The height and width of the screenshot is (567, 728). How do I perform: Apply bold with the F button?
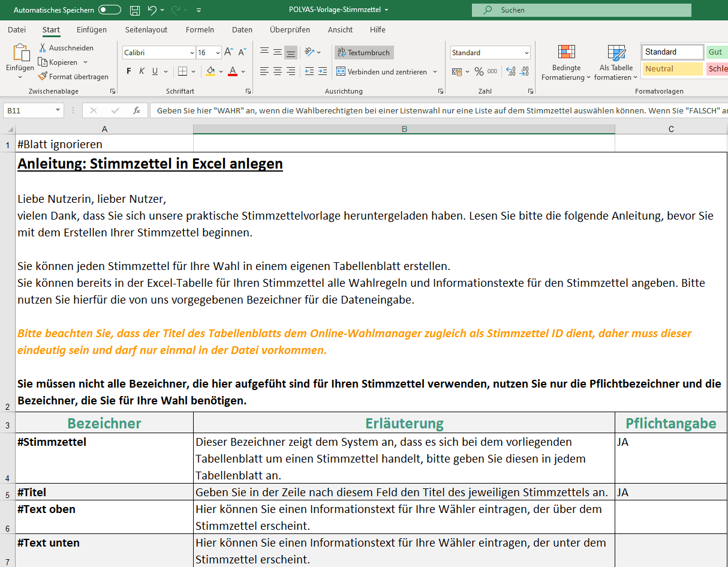[x=129, y=71]
